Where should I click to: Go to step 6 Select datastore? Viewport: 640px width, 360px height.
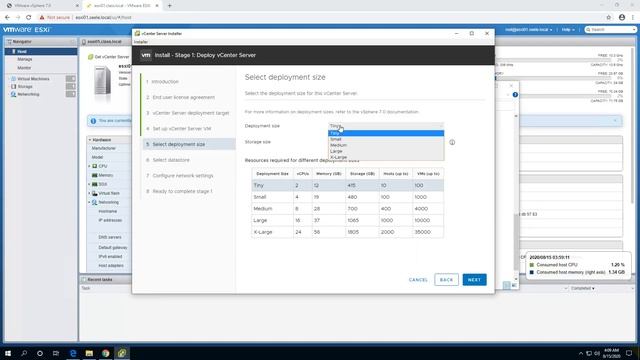(168, 160)
